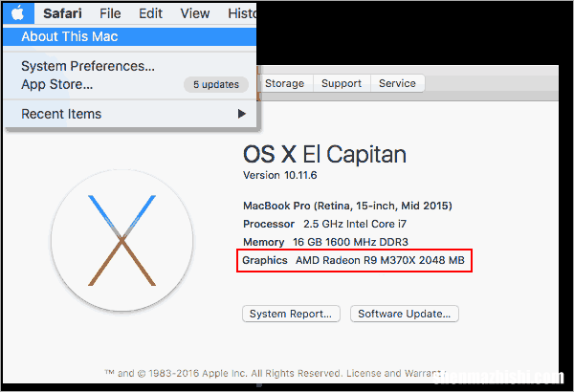Switch to the Service tab

coord(398,83)
